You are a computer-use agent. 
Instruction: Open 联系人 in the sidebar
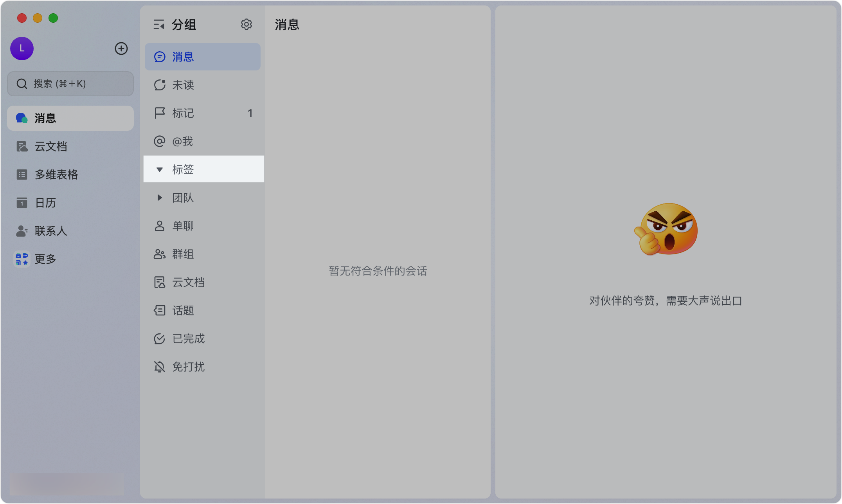click(x=50, y=231)
